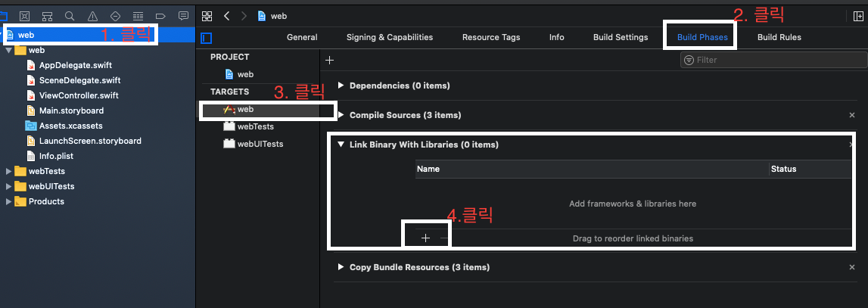The width and height of the screenshot is (868, 308).
Task: Open the issue navigator warning icon
Action: (92, 16)
